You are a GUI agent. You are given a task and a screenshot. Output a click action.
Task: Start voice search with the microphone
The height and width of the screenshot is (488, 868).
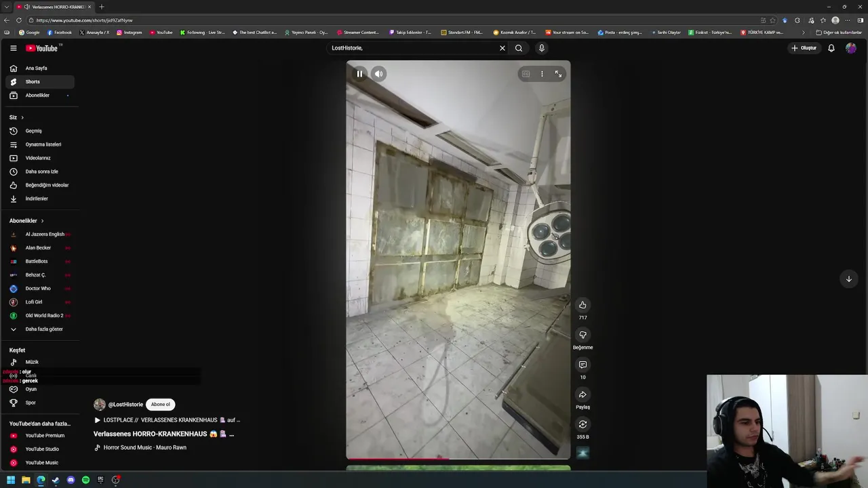pyautogui.click(x=541, y=48)
